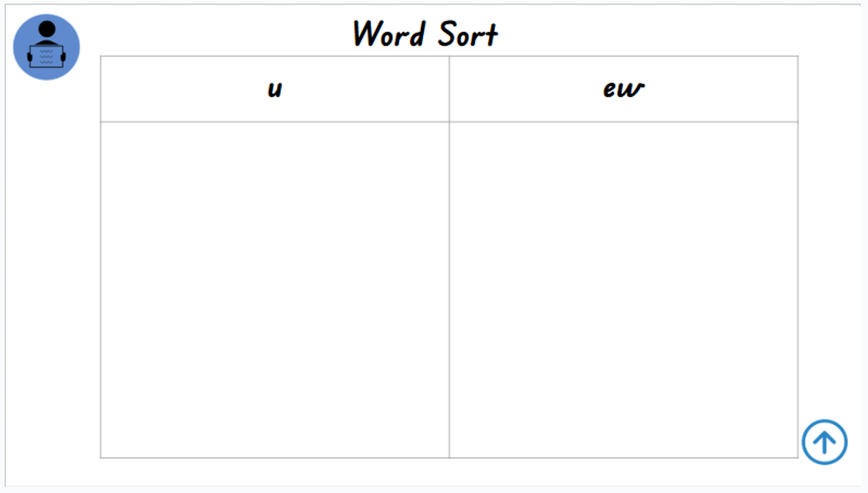Viewport: 868px width, 493px height.
Task: Click the line beneath the "ew" header
Action: tap(624, 121)
